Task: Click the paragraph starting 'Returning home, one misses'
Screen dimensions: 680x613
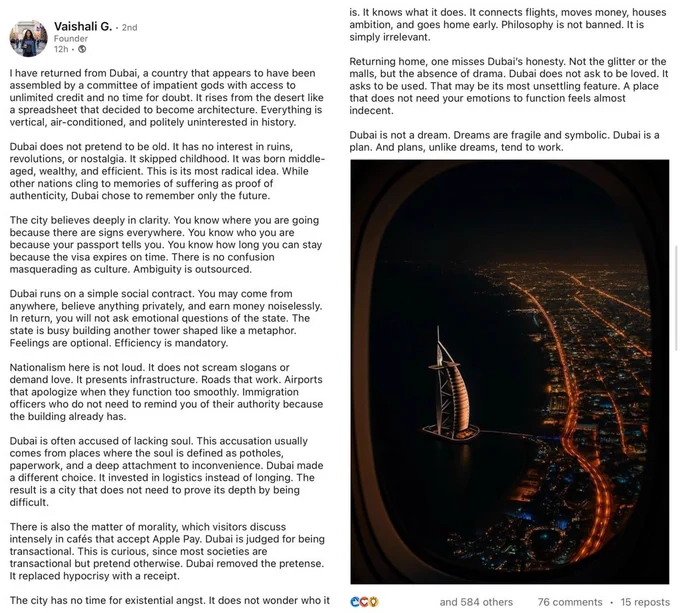Action: pos(509,86)
